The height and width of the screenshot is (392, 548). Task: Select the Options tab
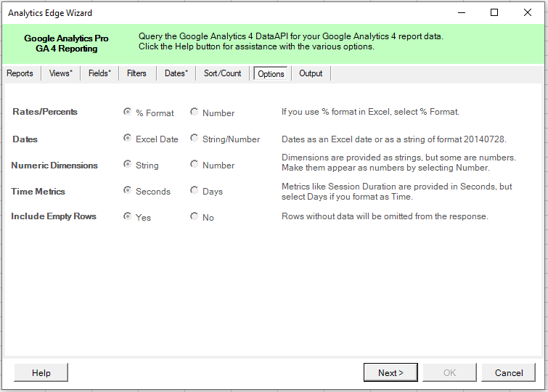coord(271,74)
